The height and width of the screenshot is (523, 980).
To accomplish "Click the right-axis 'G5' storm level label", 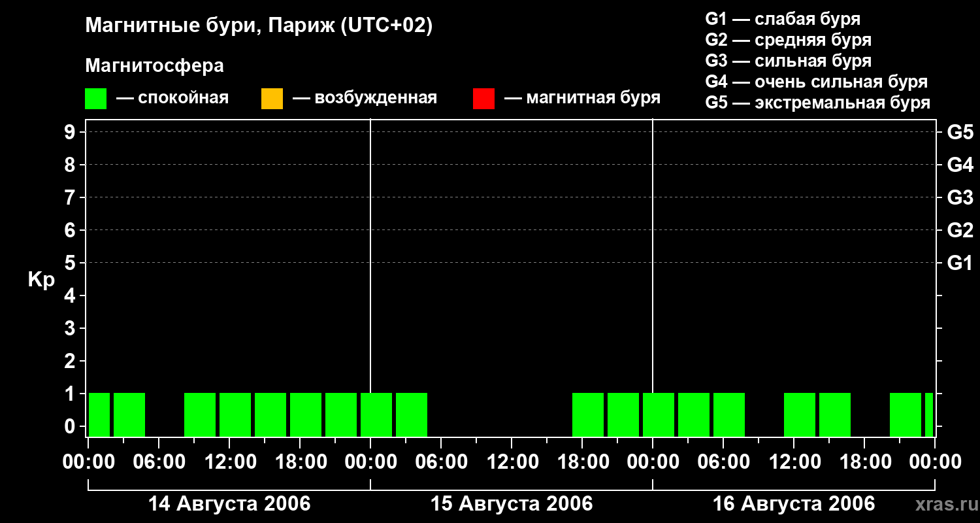I will (960, 132).
